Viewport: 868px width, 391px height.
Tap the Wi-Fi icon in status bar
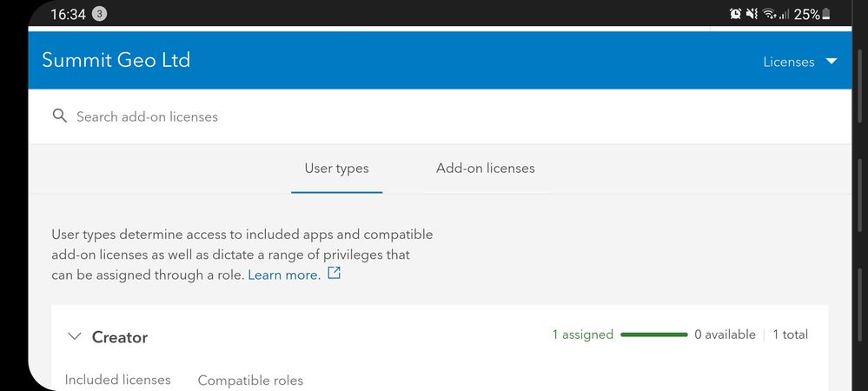coord(769,14)
